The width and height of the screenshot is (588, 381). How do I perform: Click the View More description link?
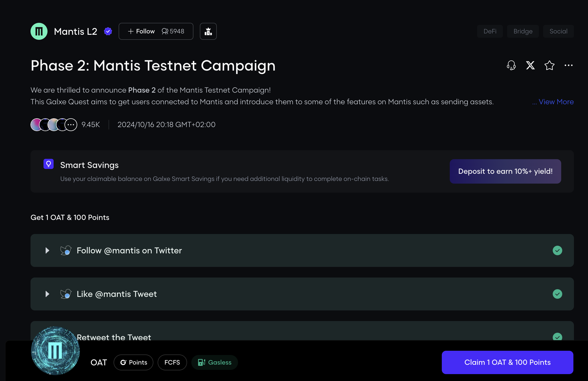click(556, 102)
